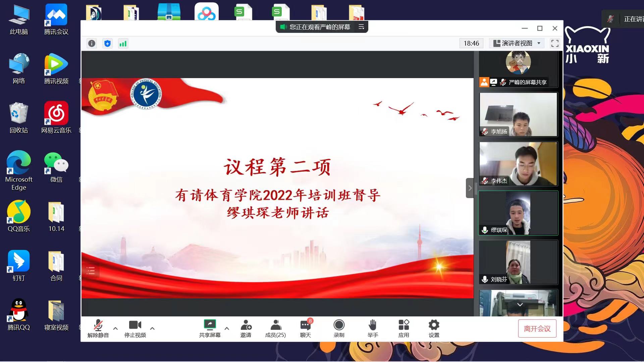Open the 10.14 folder on desktop
This screenshot has width=644, height=362.
tap(56, 217)
